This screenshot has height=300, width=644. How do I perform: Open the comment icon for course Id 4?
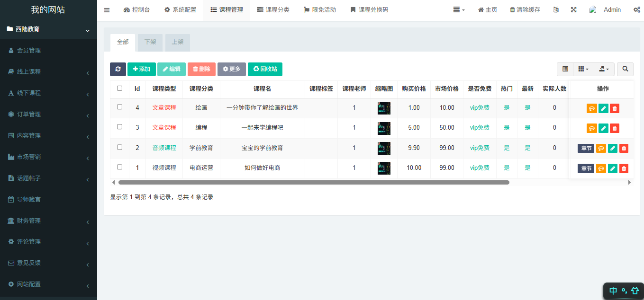591,108
